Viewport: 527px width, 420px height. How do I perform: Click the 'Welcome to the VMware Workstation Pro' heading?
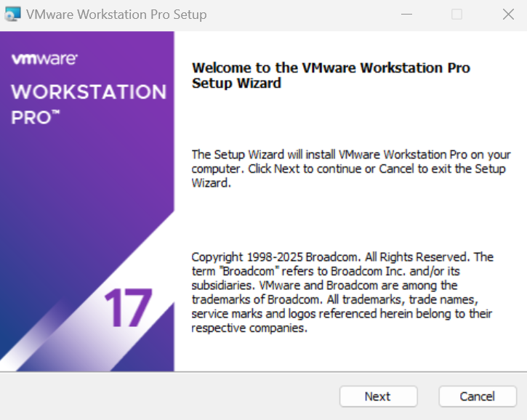tap(331, 68)
